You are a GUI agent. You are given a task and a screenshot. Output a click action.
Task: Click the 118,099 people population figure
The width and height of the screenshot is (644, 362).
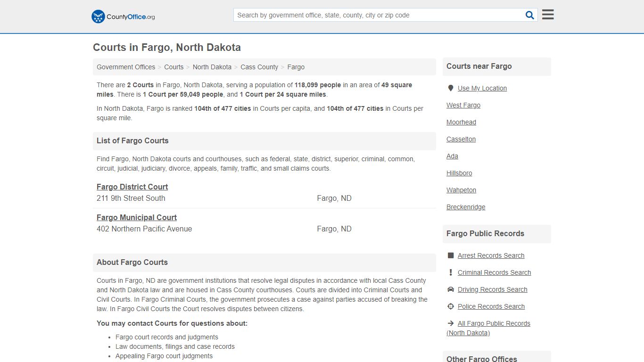[318, 85]
